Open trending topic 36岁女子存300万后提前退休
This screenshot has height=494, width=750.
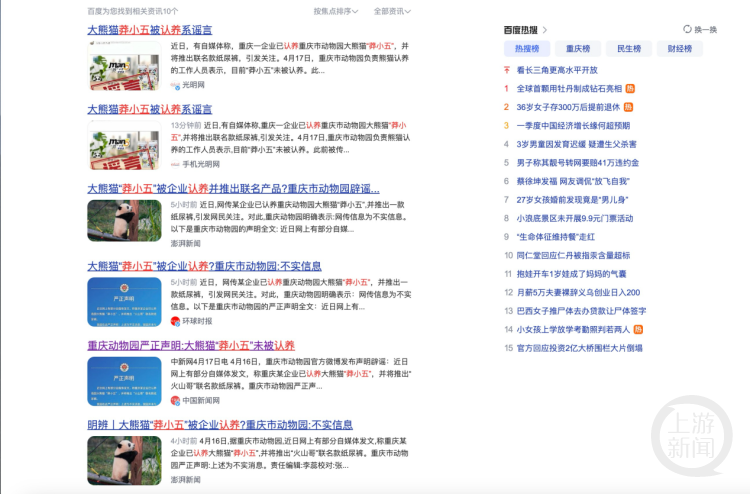[x=568, y=107]
